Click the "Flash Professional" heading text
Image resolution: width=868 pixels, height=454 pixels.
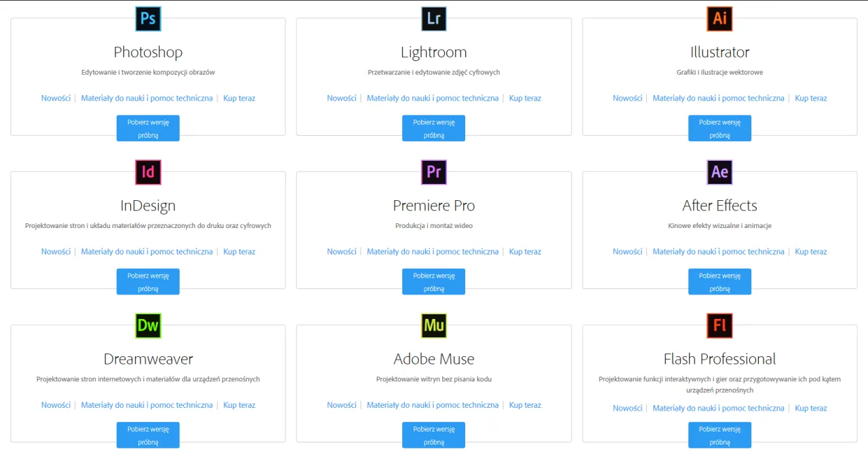719,359
